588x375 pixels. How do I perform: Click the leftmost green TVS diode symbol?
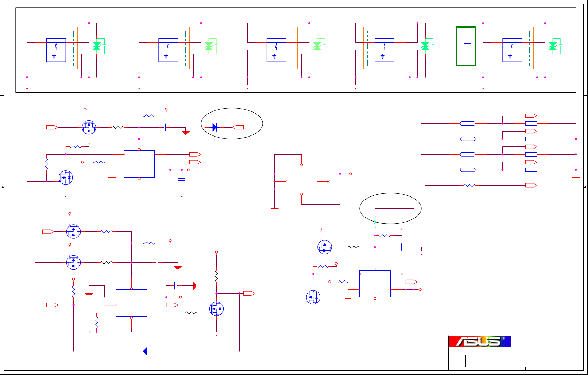97,46
